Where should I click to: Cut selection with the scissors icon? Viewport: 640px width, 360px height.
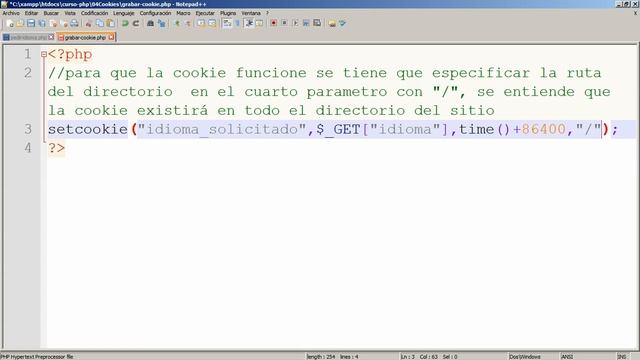pos(88,24)
